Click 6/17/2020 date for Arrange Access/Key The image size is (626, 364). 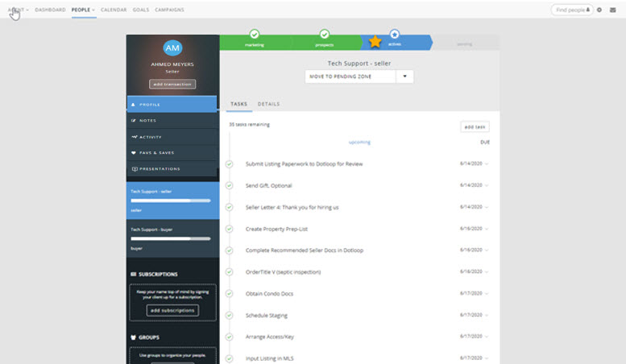[x=471, y=337]
